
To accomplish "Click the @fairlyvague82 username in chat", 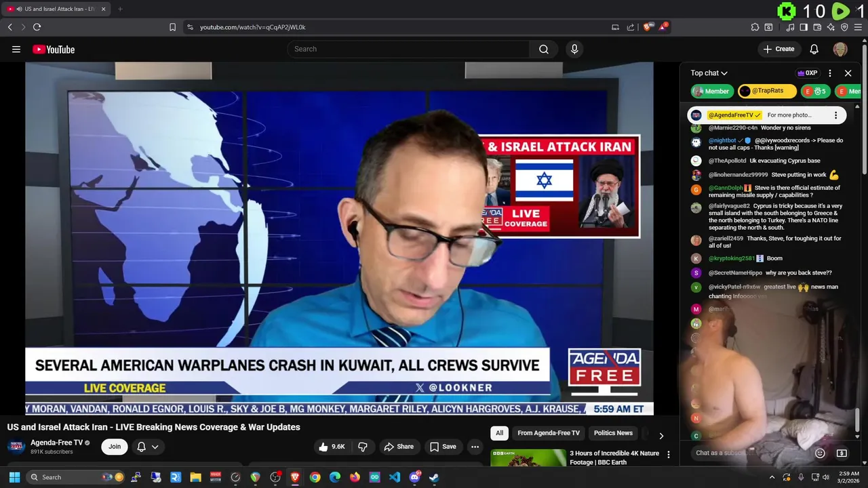I will pos(729,206).
